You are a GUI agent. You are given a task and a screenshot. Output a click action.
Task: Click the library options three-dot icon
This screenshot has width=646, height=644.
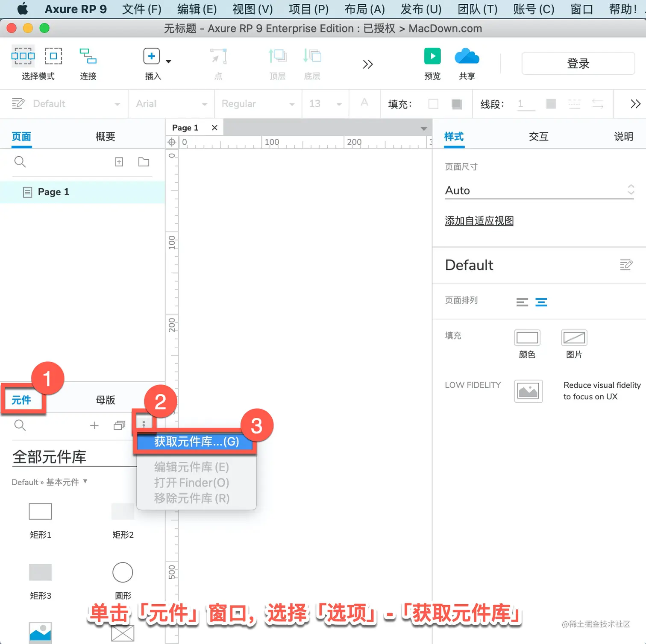144,424
